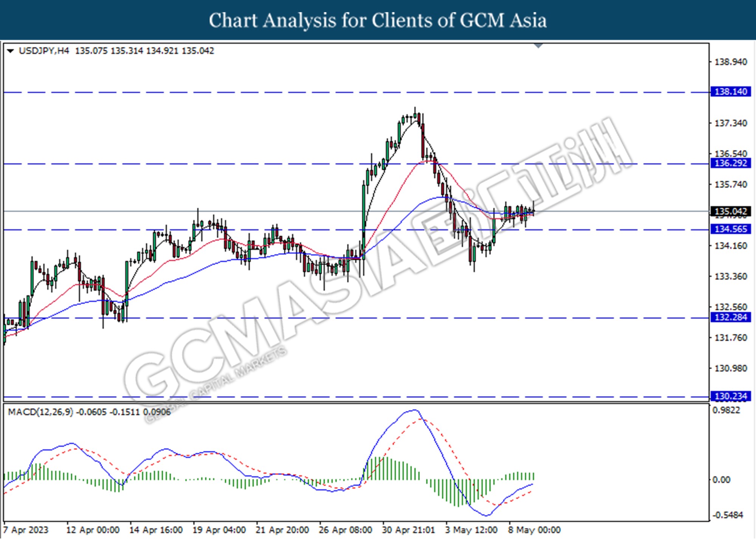The image size is (756, 540).
Task: Select the 134.565 price level label
Action: (731, 229)
